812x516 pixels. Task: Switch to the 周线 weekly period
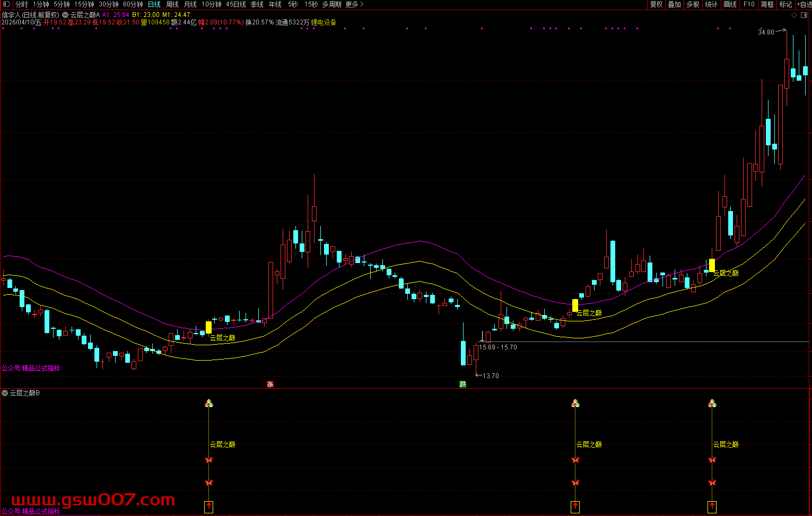pos(172,4)
